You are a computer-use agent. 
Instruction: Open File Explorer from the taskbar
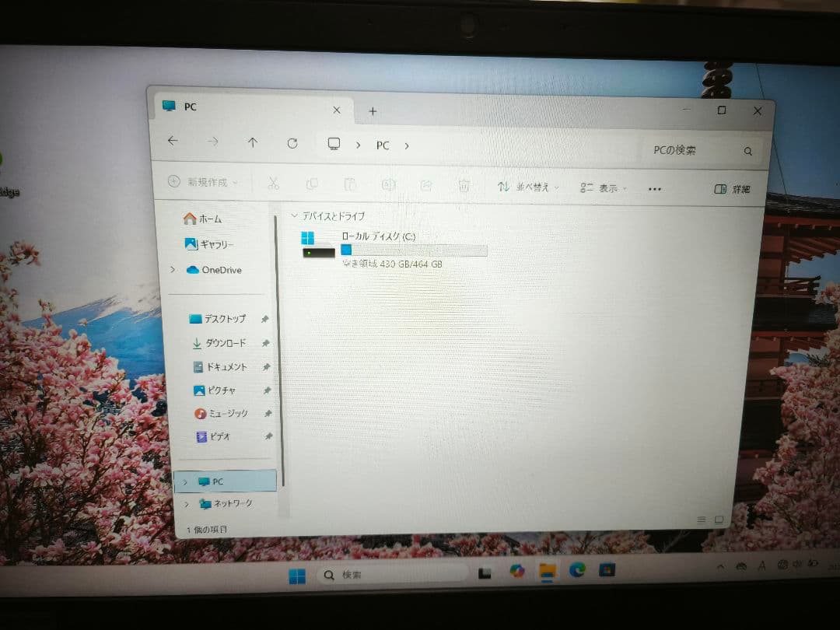pos(548,572)
